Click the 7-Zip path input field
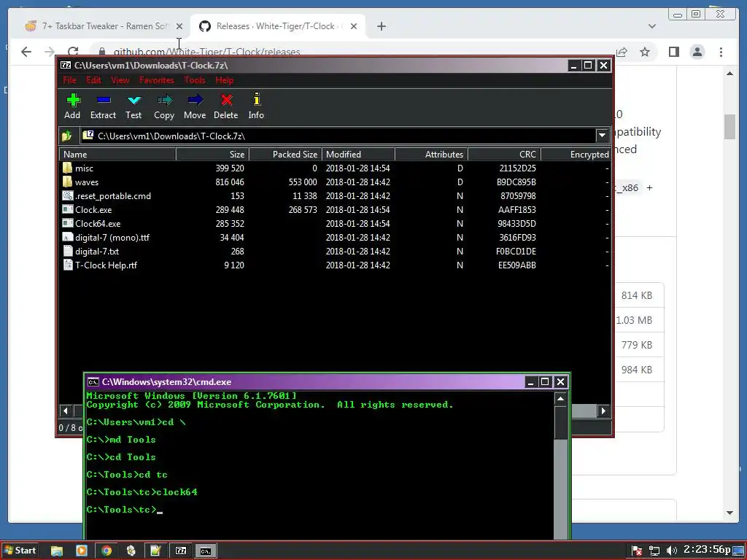 click(x=338, y=136)
